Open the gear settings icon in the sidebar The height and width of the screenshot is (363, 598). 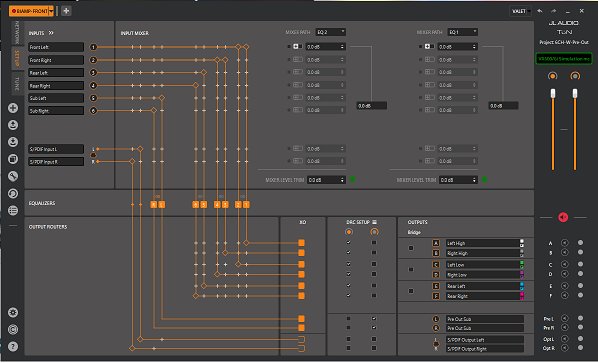[13, 312]
